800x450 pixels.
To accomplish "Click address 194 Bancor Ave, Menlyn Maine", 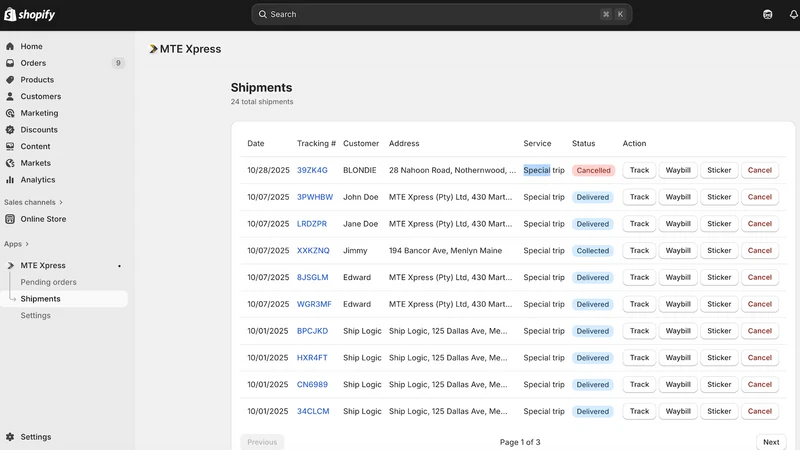I will (x=445, y=251).
